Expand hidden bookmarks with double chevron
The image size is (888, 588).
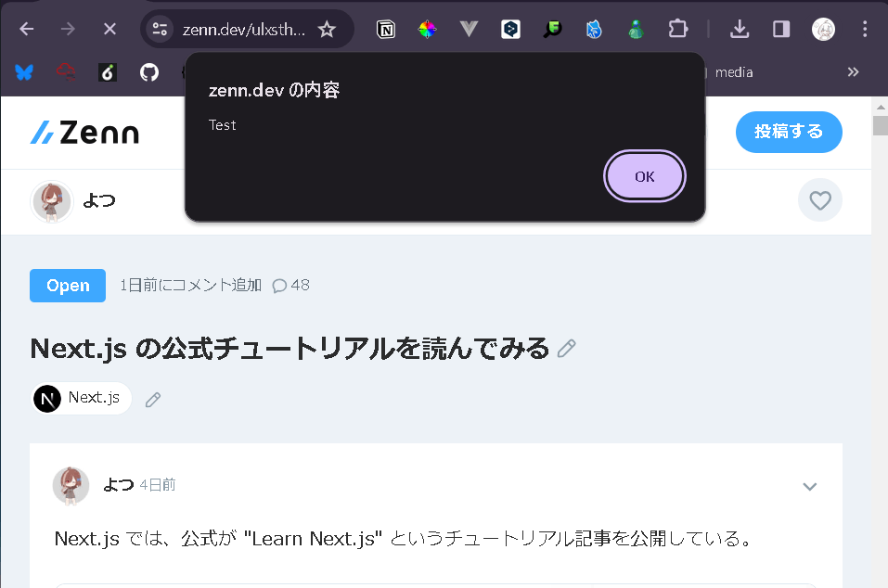[853, 71]
